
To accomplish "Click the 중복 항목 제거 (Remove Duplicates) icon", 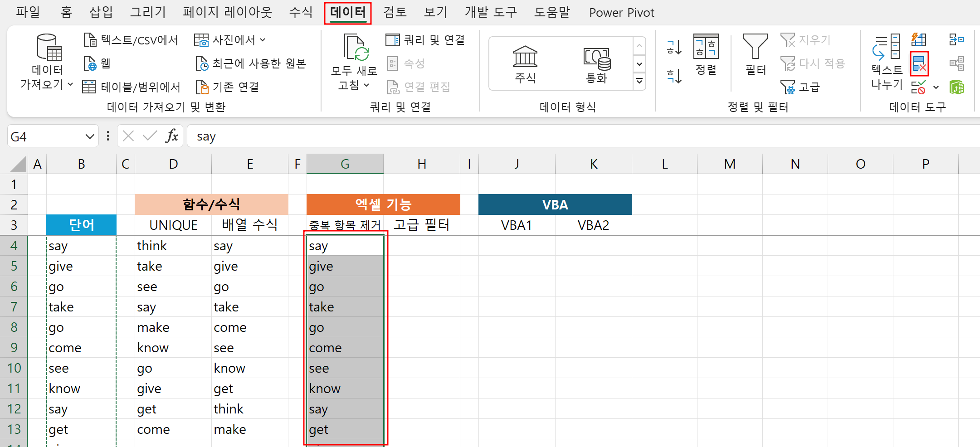I will pos(919,64).
